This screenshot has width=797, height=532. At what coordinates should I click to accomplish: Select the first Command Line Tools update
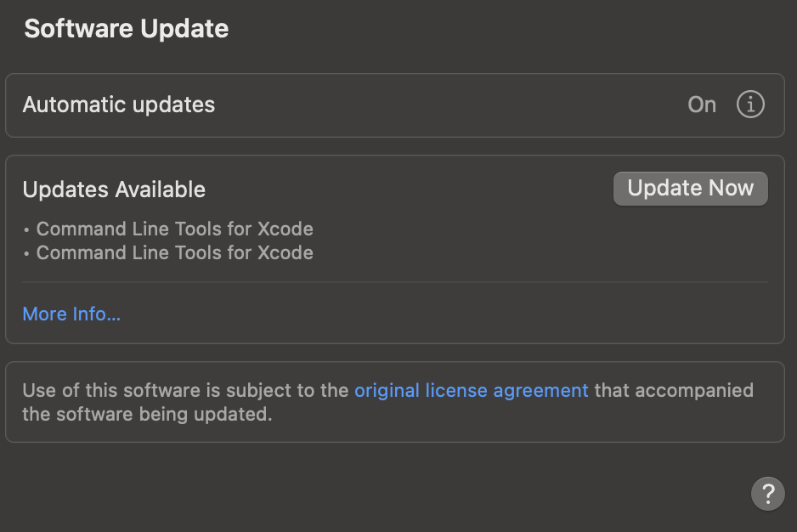point(174,229)
